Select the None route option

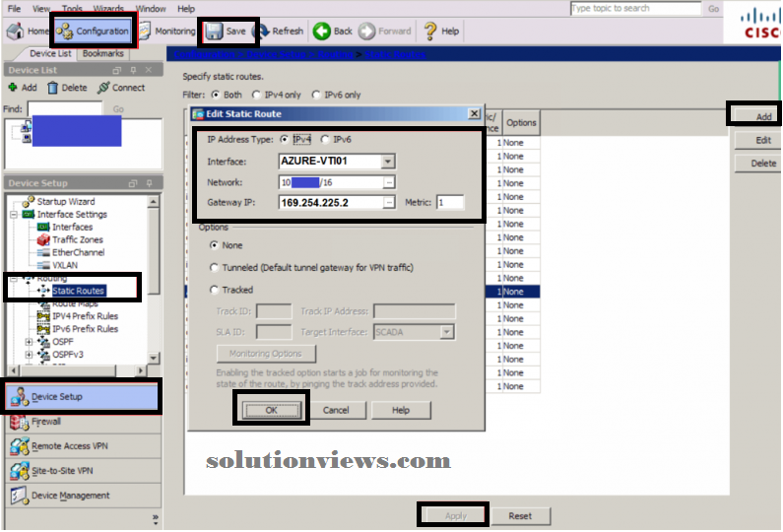(215, 245)
